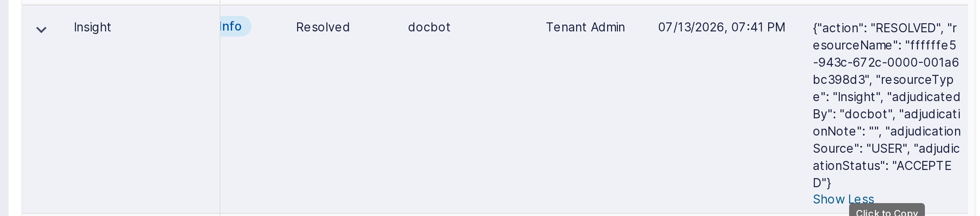Screen dimensions: 980x216
Task: Select the 07/13/2026, 07:41 PM timestamp
Action: point(722,28)
